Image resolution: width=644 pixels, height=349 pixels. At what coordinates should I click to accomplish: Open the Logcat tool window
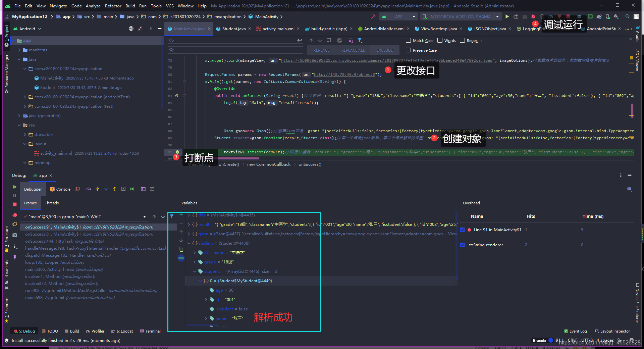coord(122,331)
